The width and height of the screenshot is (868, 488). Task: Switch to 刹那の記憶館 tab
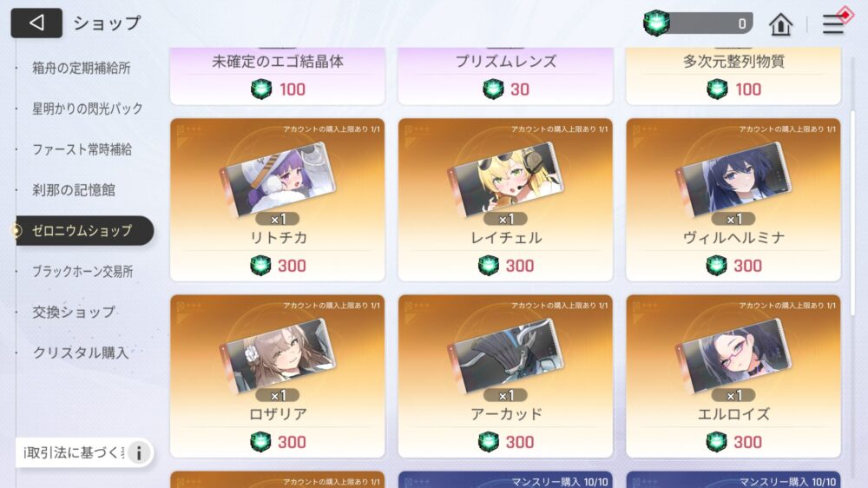74,190
